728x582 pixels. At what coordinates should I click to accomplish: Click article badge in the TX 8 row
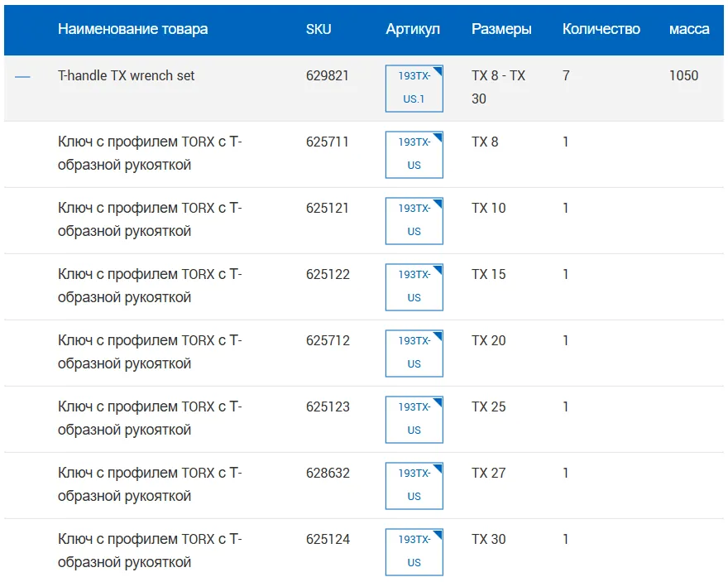click(414, 154)
